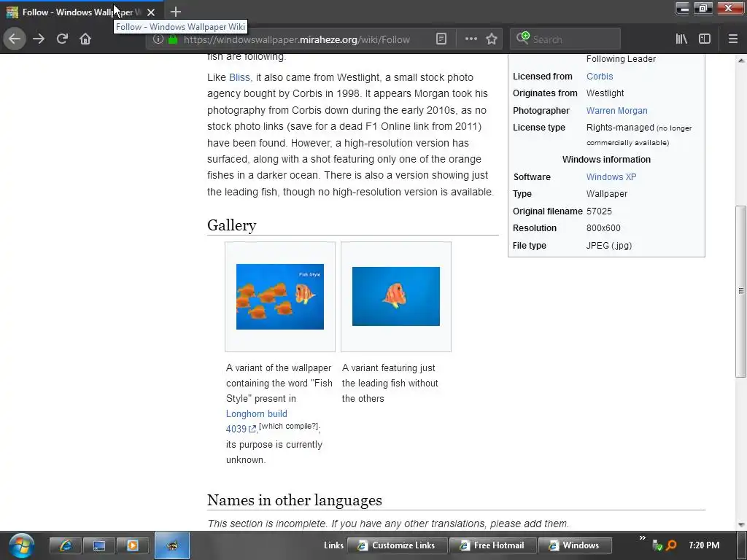Show site information icon in address bar
The height and width of the screenshot is (560, 747).
(x=158, y=39)
